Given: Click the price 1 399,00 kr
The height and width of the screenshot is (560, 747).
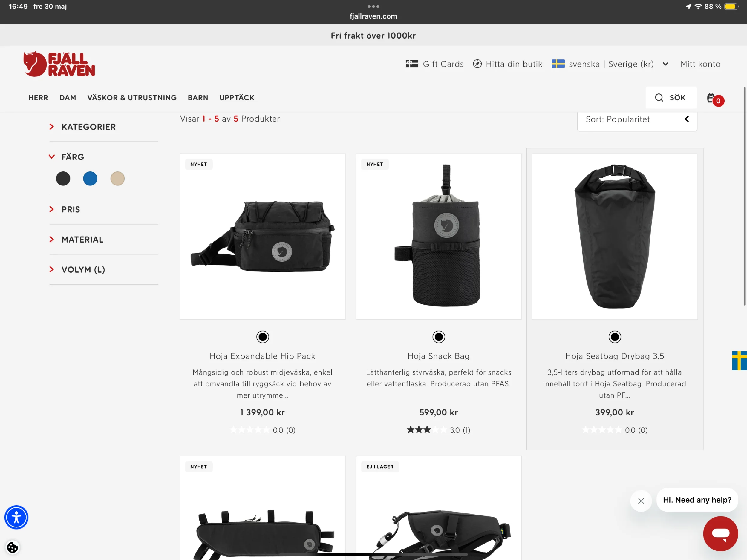Looking at the screenshot, I should pyautogui.click(x=262, y=412).
